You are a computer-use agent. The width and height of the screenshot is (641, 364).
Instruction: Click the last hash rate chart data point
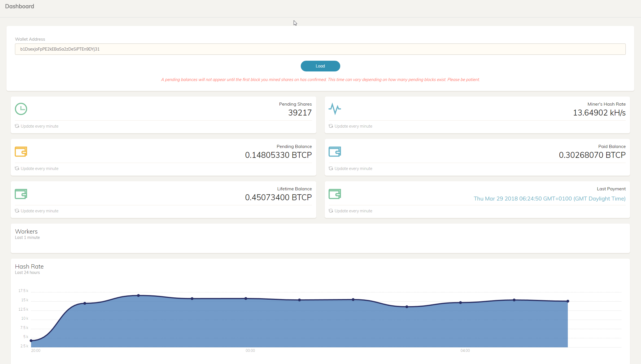pyautogui.click(x=568, y=301)
